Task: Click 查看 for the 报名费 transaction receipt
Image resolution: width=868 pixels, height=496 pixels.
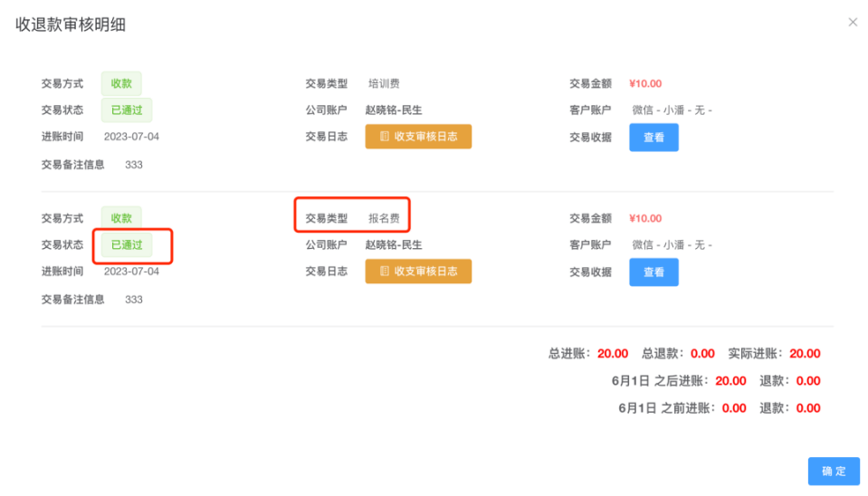Action: (653, 272)
